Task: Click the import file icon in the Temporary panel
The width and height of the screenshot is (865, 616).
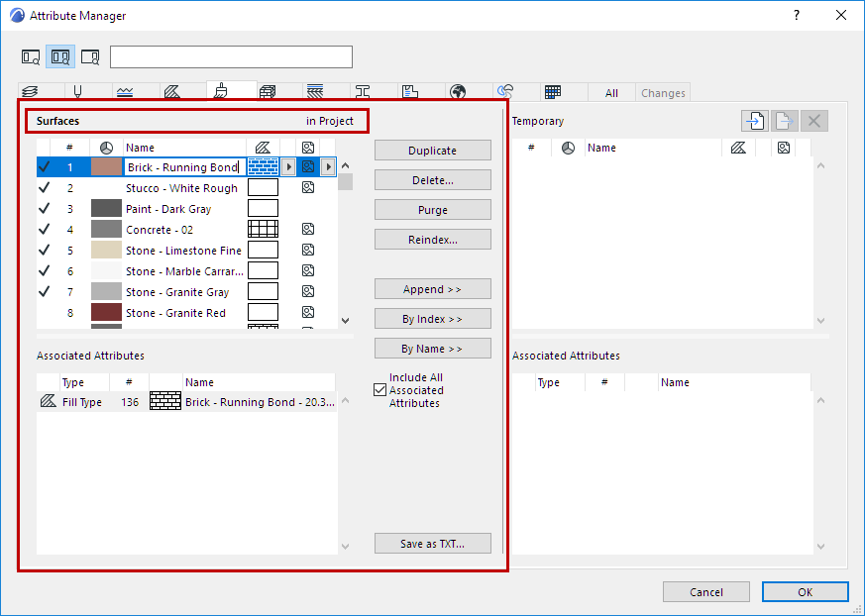Action: [x=755, y=121]
